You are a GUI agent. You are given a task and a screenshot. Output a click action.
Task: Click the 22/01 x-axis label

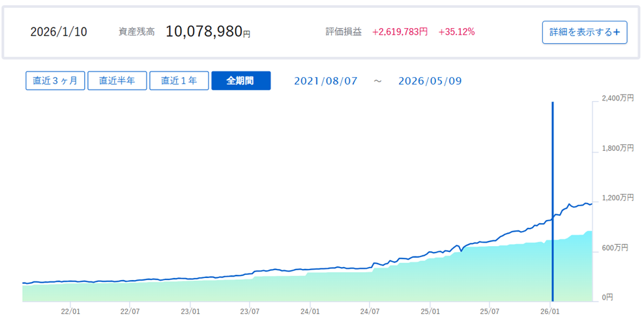coord(70,311)
